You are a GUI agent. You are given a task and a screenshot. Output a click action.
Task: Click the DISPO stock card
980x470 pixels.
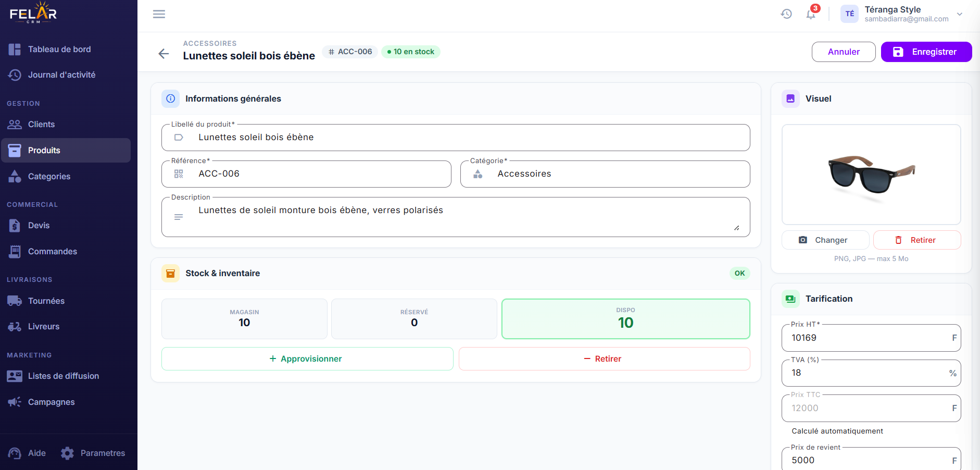[x=625, y=319]
